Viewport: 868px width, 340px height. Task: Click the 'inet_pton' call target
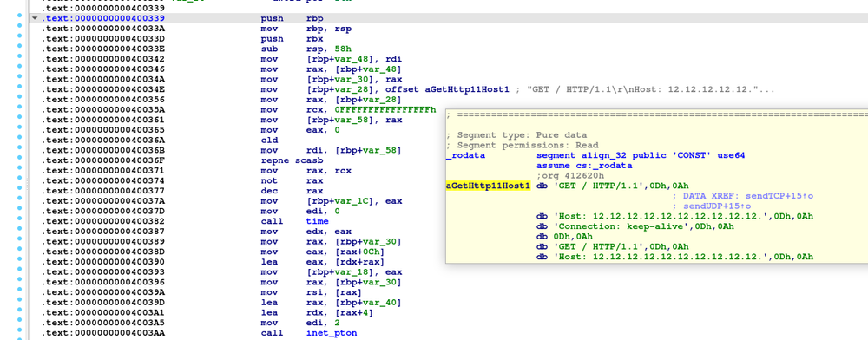[332, 333]
